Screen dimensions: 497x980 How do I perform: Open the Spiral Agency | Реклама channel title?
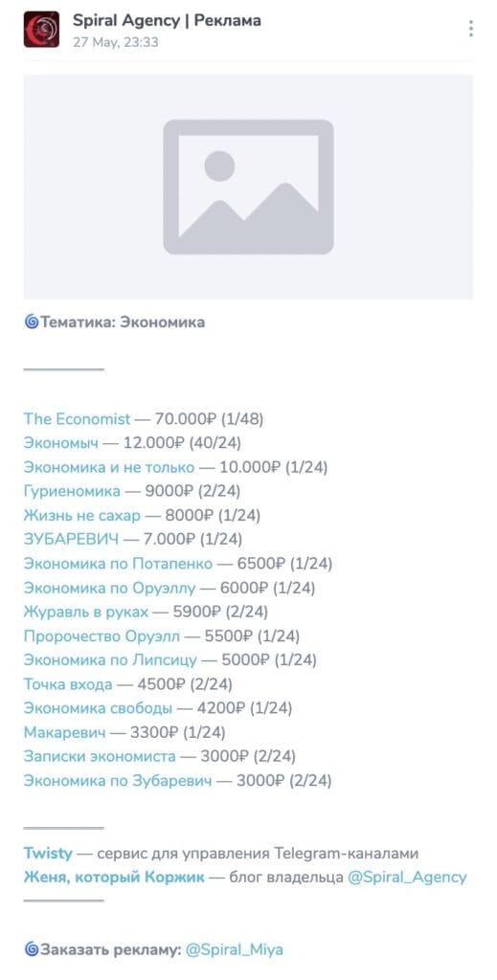[x=167, y=21]
